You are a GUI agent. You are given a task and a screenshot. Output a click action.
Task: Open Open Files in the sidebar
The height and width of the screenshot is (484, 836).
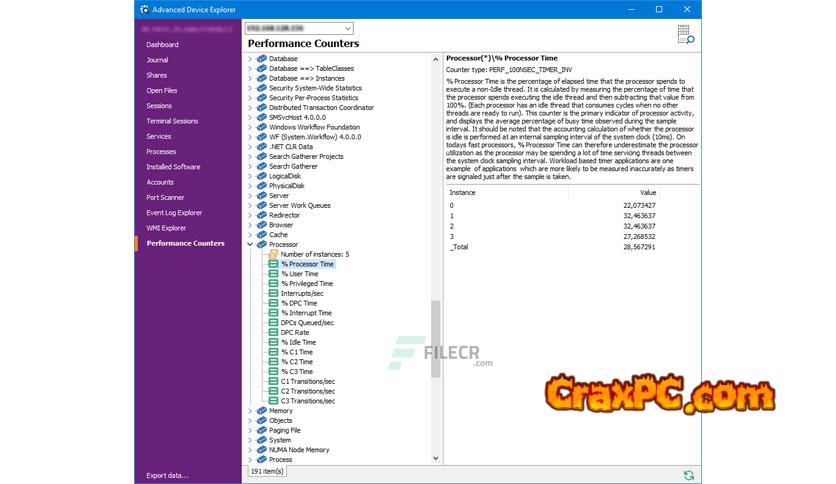tap(162, 91)
